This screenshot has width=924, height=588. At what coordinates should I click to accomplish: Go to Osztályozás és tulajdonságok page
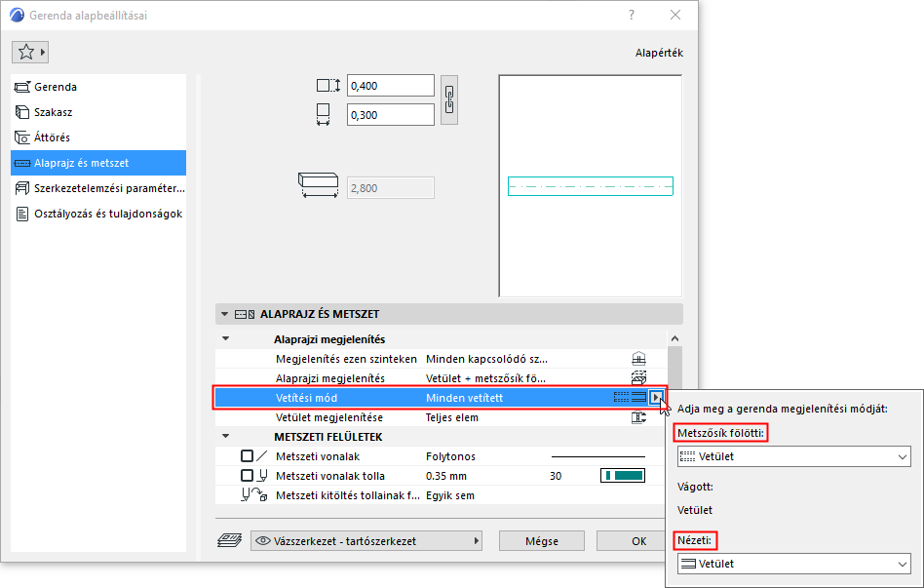[98, 214]
